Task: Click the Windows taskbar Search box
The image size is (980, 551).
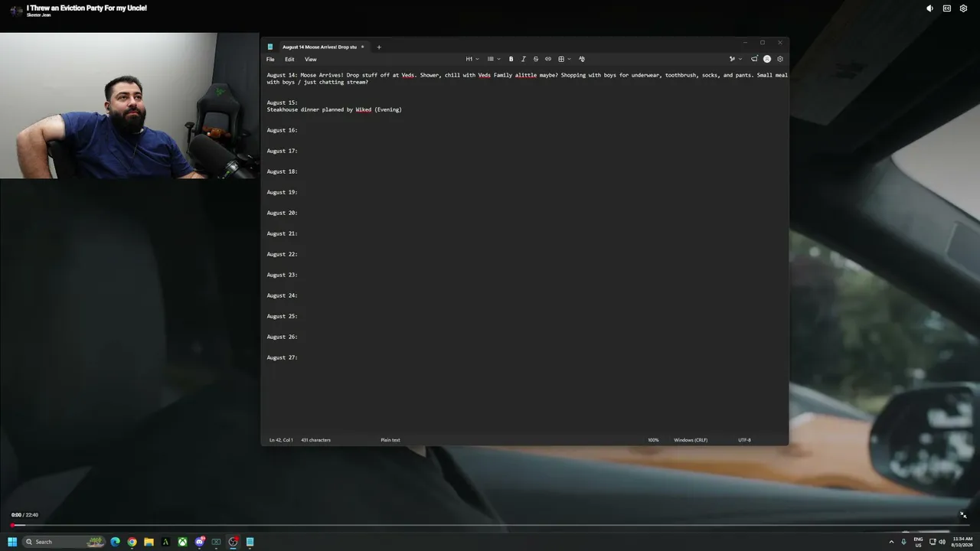Action: point(64,542)
